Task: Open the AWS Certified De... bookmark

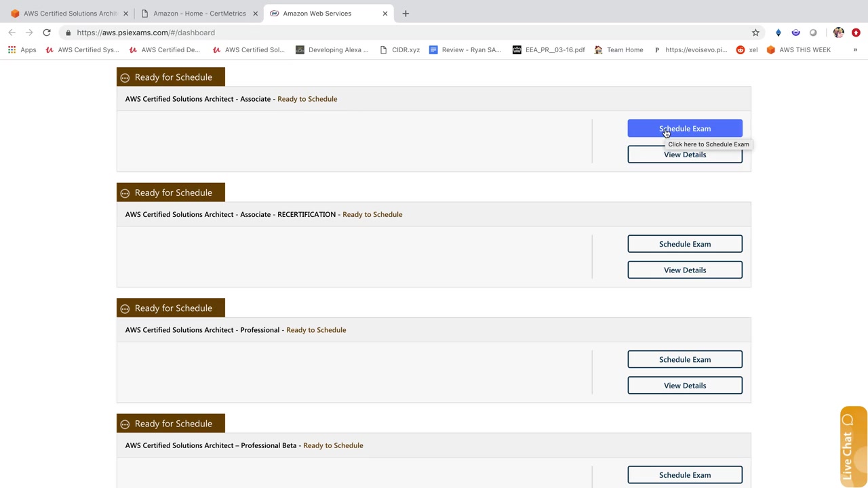Action: (164, 49)
